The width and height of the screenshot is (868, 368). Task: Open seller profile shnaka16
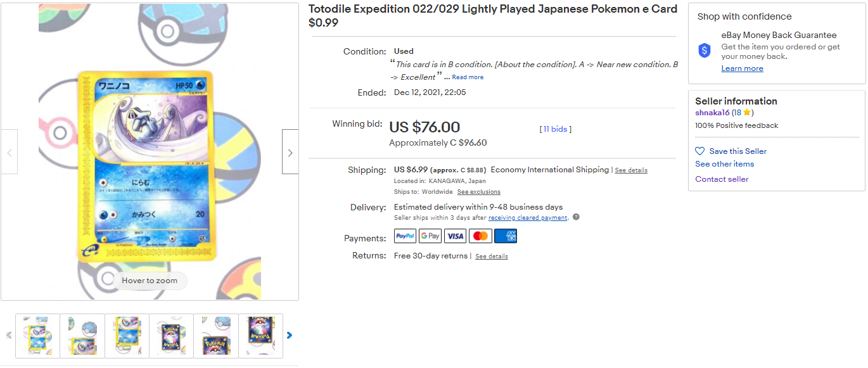click(x=712, y=113)
